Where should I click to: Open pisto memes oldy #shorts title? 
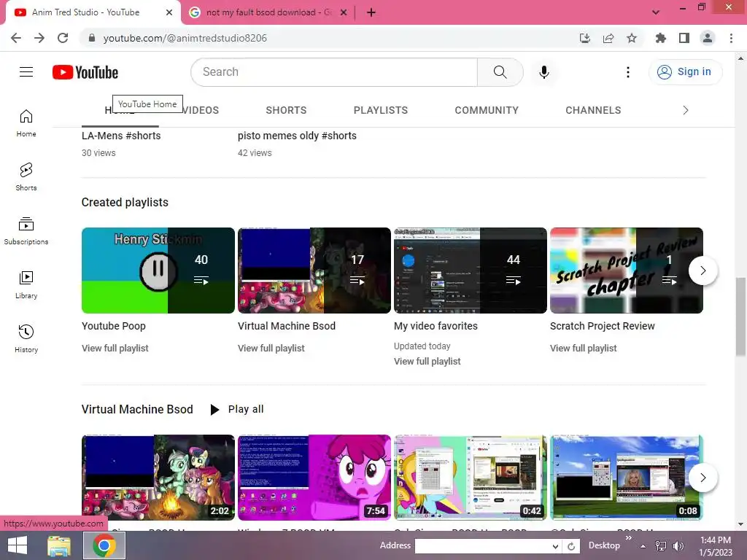click(297, 136)
